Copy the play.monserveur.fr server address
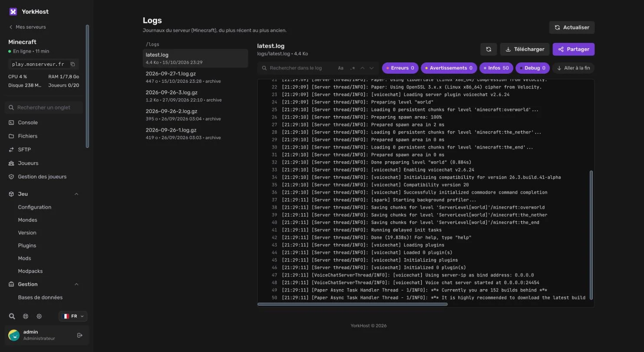This screenshot has height=352, width=644. [x=72, y=64]
